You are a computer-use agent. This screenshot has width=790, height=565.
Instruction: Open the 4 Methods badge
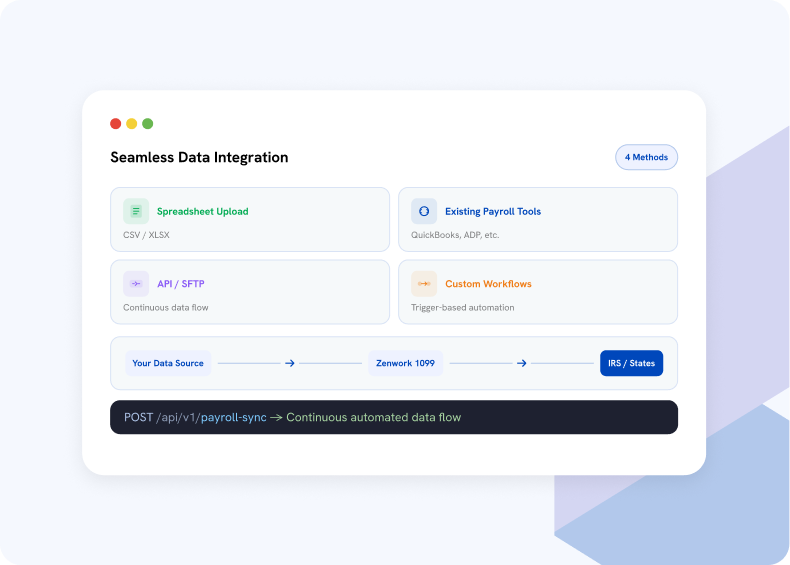[646, 157]
